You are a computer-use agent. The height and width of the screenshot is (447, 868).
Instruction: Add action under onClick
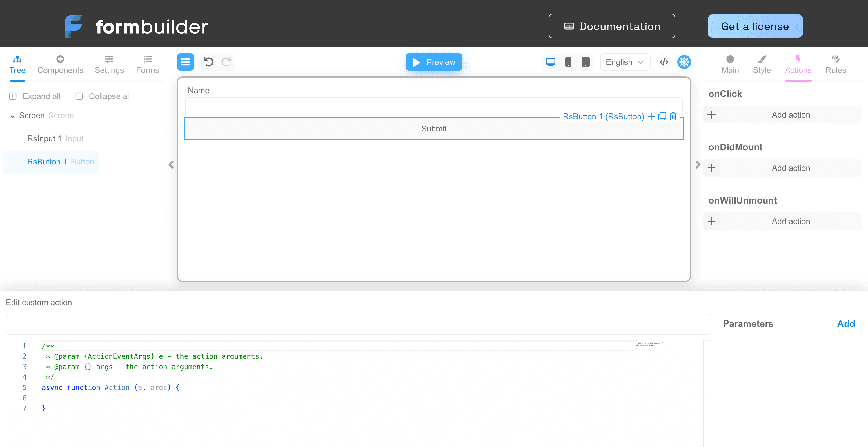point(782,115)
